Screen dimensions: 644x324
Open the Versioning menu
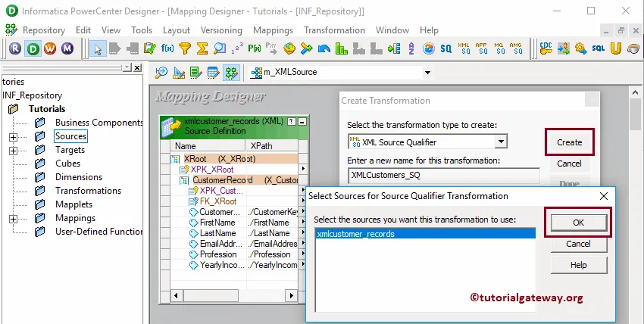click(x=221, y=30)
